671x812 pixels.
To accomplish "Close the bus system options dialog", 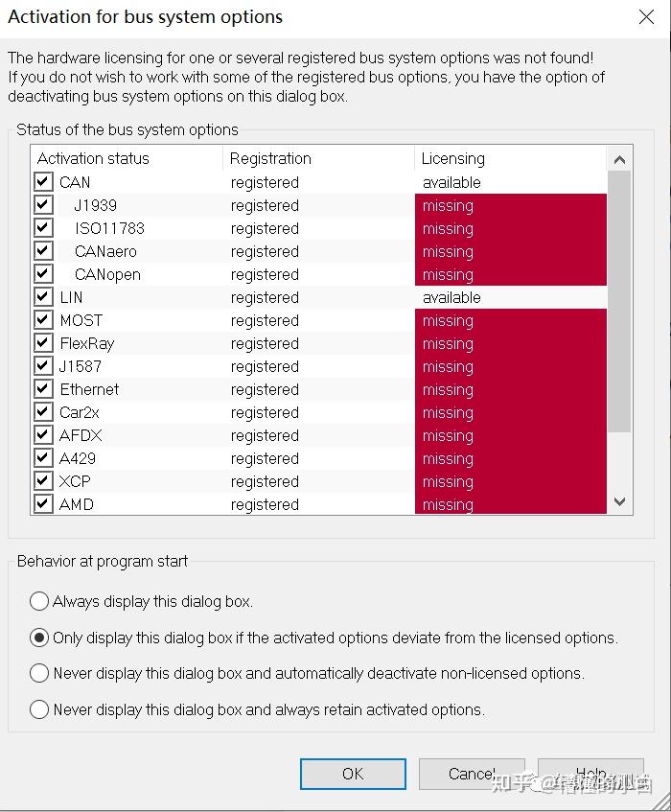I will coord(646,16).
